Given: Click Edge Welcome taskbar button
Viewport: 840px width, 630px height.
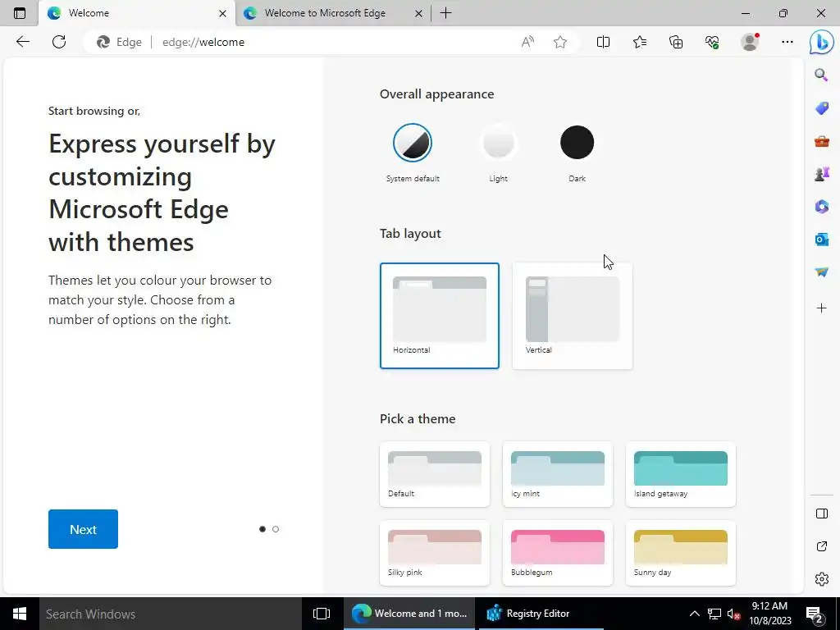Looking at the screenshot, I should [x=409, y=614].
